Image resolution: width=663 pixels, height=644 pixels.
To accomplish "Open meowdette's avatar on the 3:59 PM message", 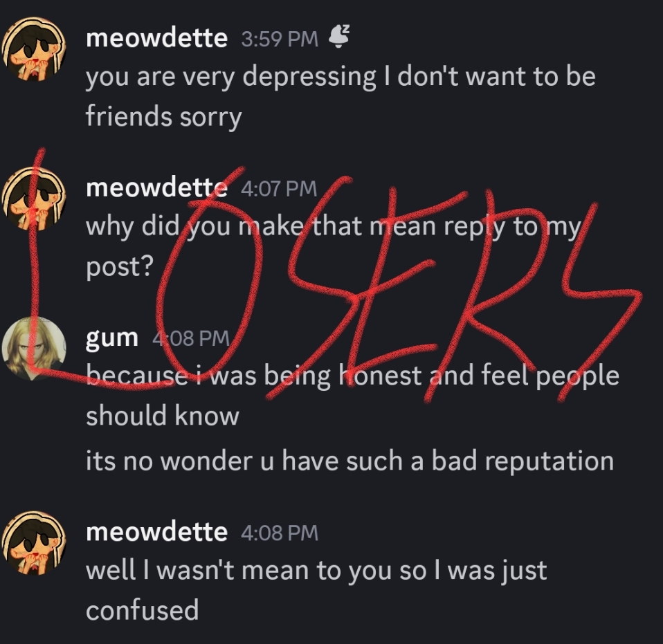I will coord(34,49).
